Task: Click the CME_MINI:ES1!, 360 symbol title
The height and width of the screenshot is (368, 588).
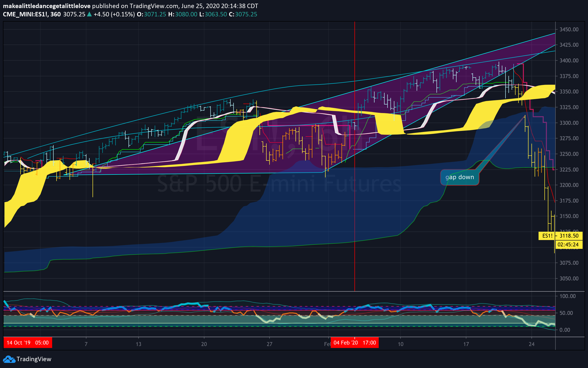Action: (x=32, y=14)
